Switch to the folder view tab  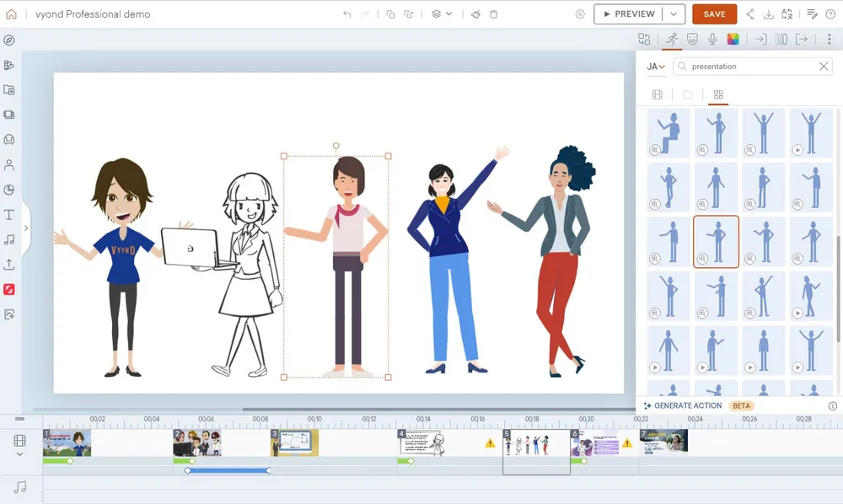(688, 94)
